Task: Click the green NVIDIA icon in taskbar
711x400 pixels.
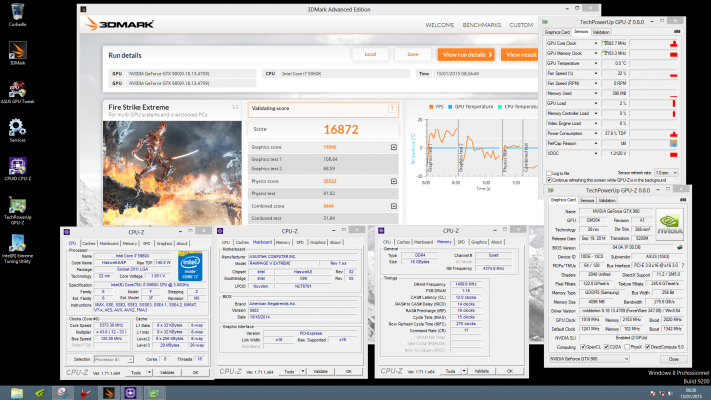Action: [x=40, y=393]
